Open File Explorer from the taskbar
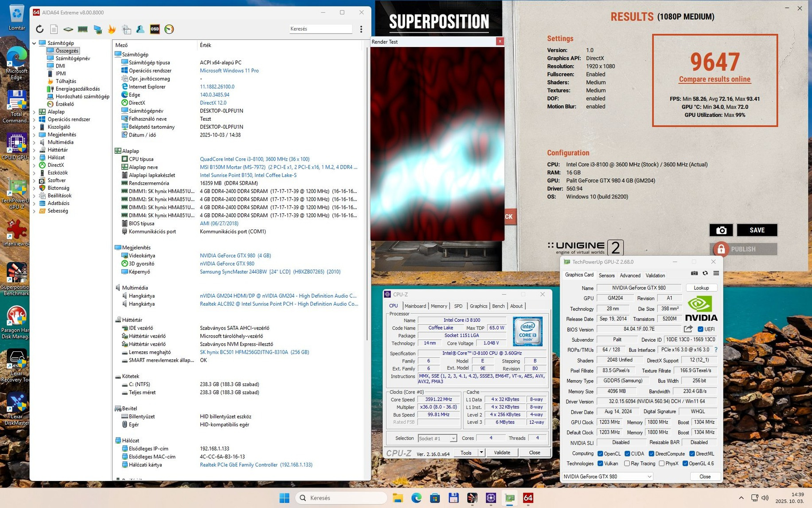812x508 pixels. (x=398, y=498)
